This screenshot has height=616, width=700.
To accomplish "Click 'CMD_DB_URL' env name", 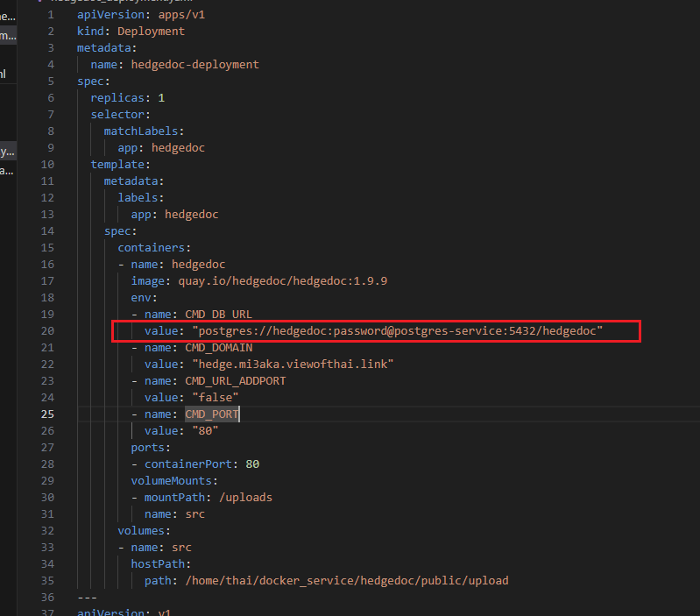I will [x=219, y=315].
